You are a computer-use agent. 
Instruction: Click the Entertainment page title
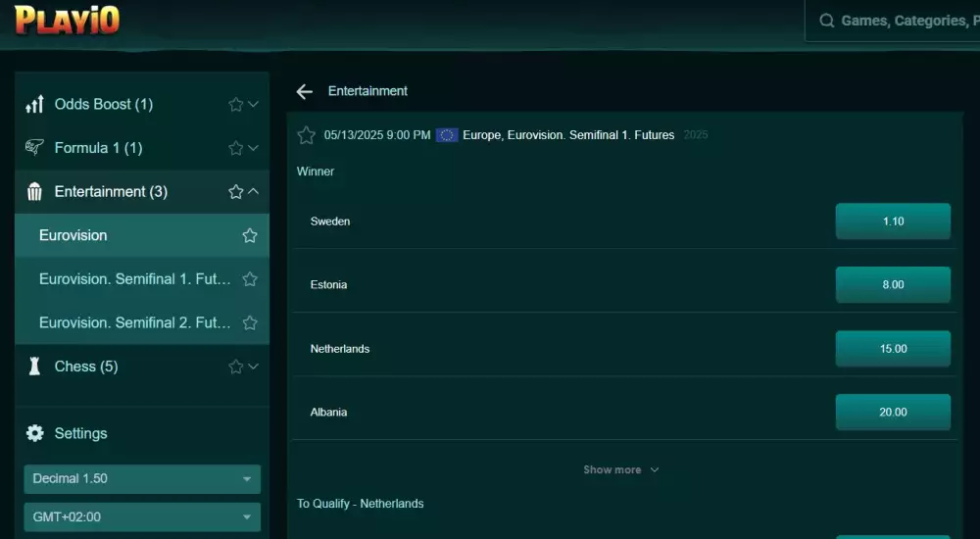[367, 91]
